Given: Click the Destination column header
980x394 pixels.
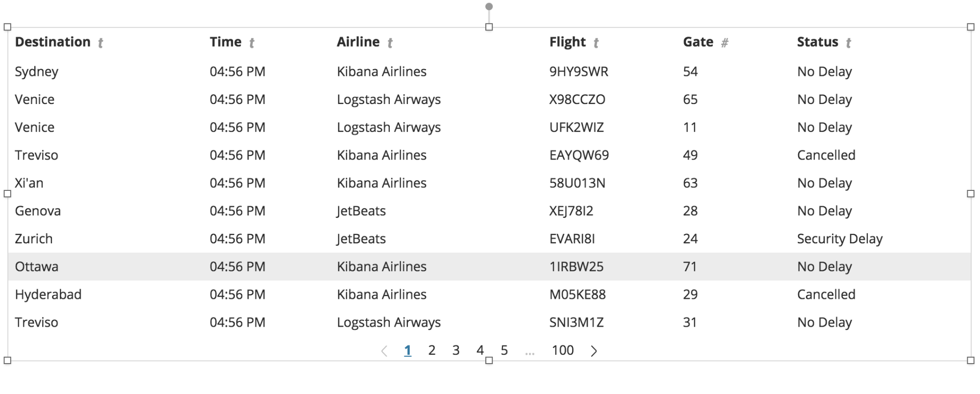Looking at the screenshot, I should [x=52, y=42].
